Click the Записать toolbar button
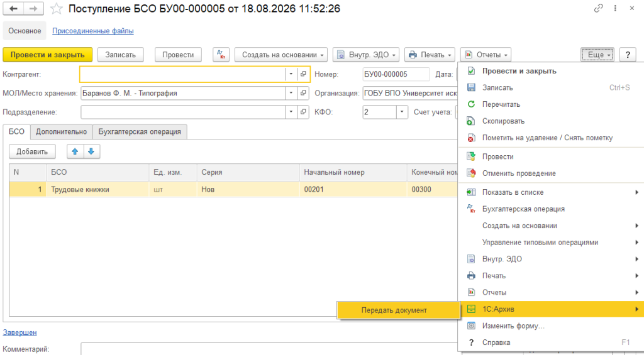 [x=120, y=55]
